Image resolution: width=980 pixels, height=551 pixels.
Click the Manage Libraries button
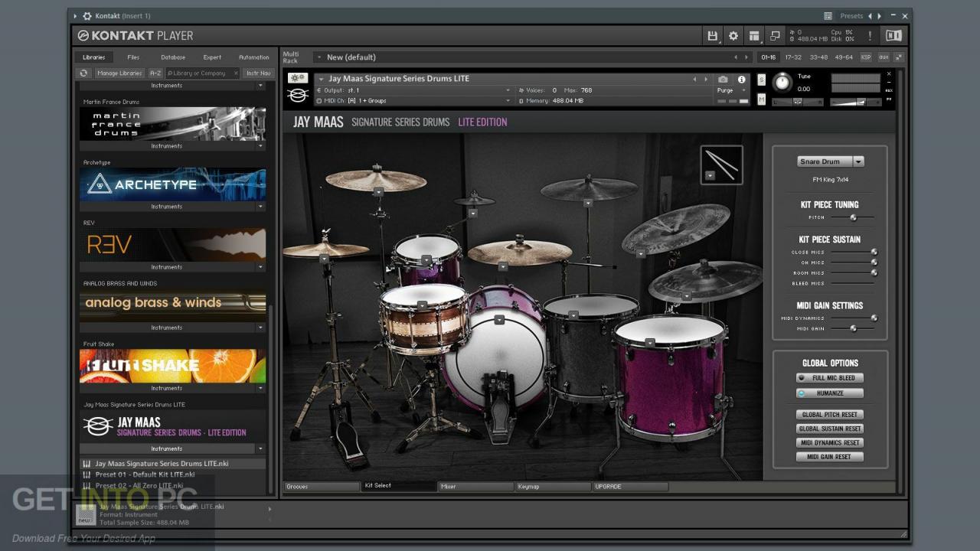[x=119, y=73]
